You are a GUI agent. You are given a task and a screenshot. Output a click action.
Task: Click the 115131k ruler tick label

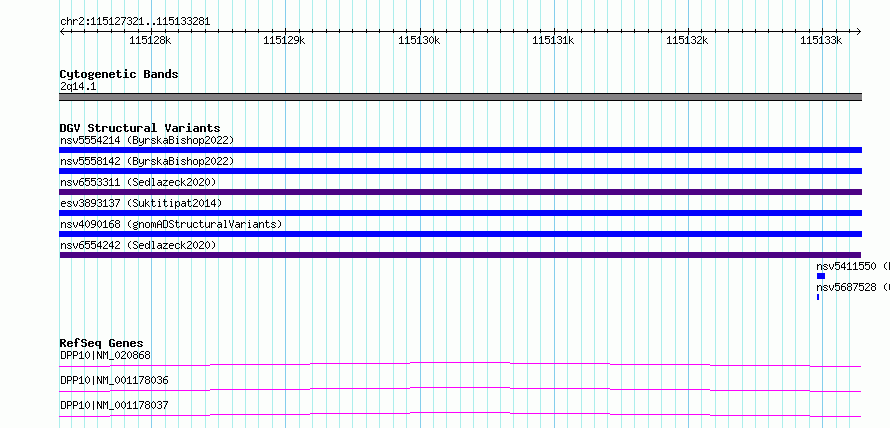point(553,40)
